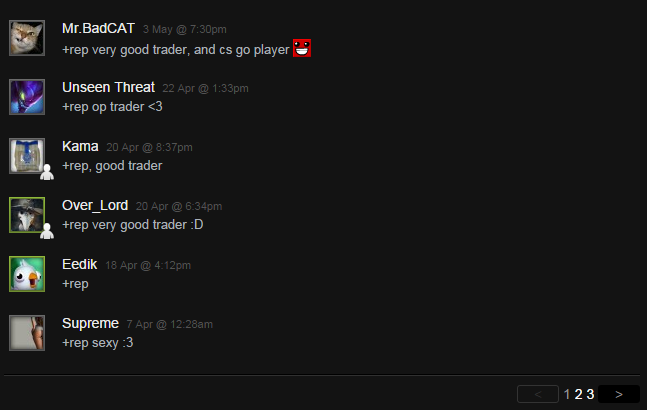The height and width of the screenshot is (410, 647).
Task: Click Supreme's avatar image
Action: 27,333
